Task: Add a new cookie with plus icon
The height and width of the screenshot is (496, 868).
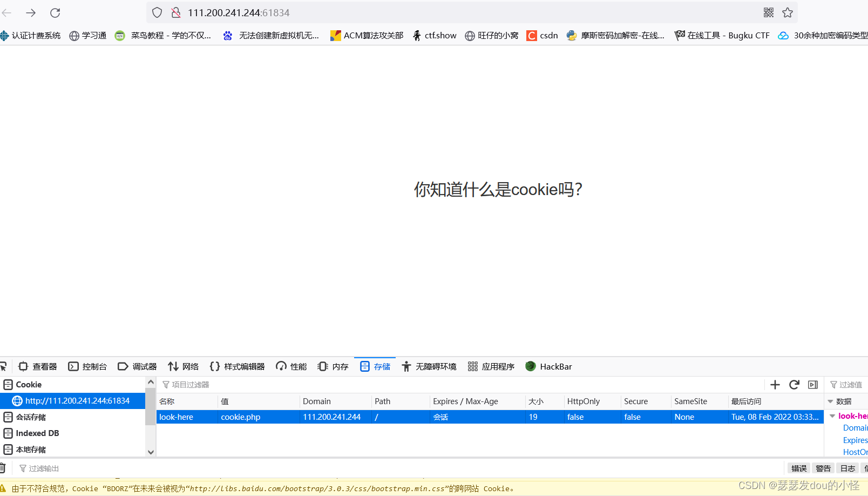Action: tap(775, 385)
